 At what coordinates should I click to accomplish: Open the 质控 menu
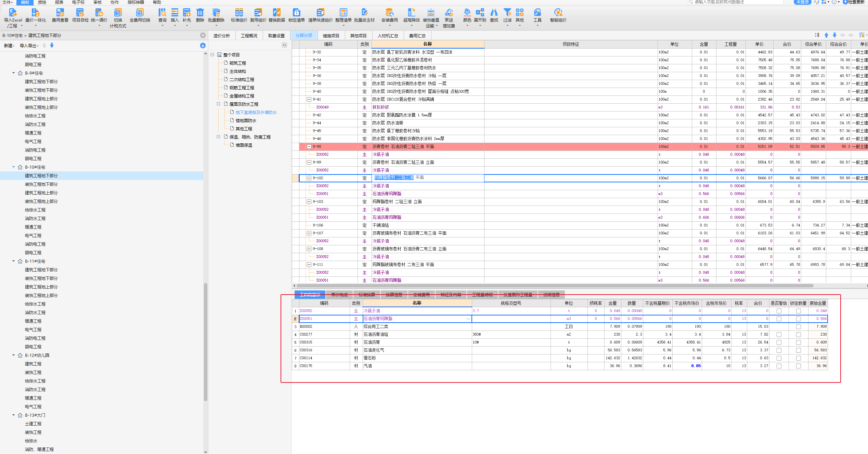click(x=42, y=2)
